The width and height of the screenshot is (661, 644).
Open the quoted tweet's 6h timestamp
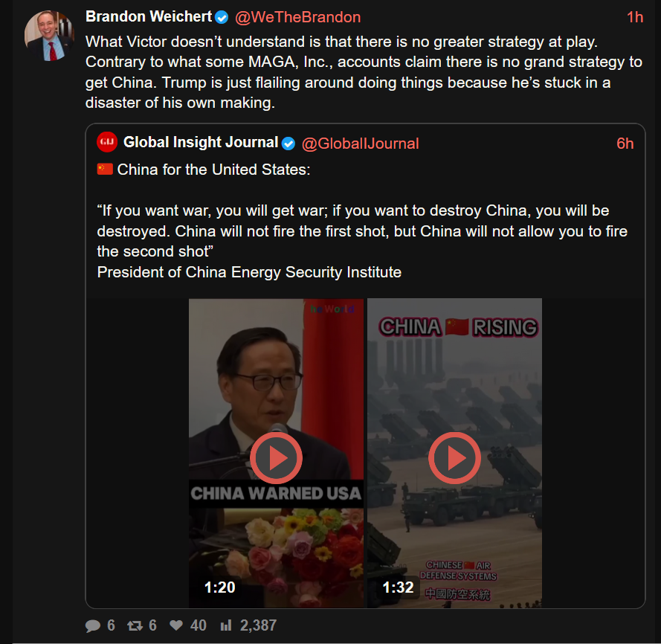coord(625,144)
